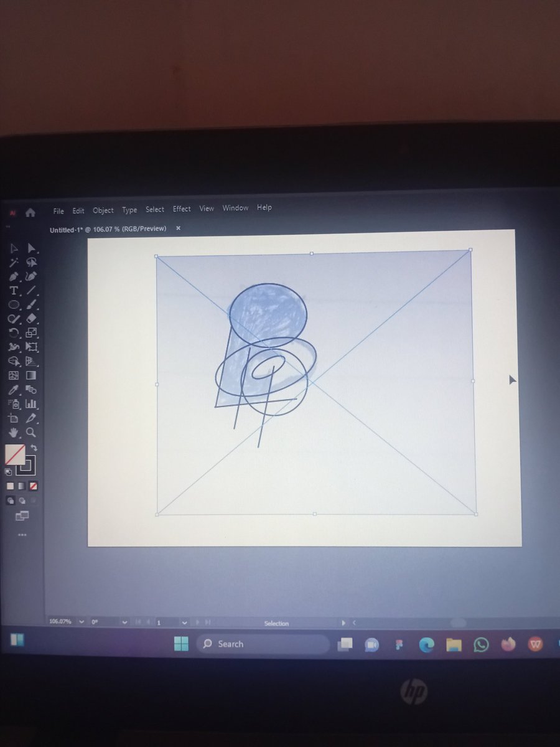Screen dimensions: 560x747
Task: Select the Free Transform tool
Action: (32, 347)
